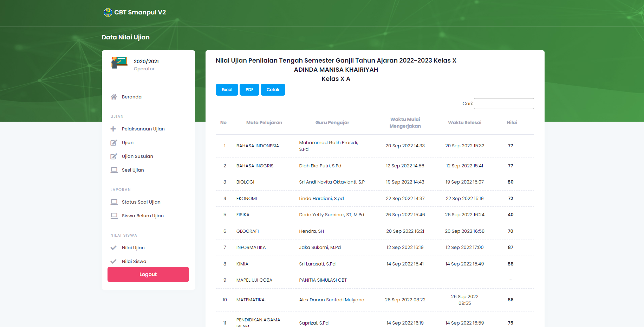Go to the Beranda menu item
Image resolution: width=644 pixels, height=327 pixels.
[131, 97]
